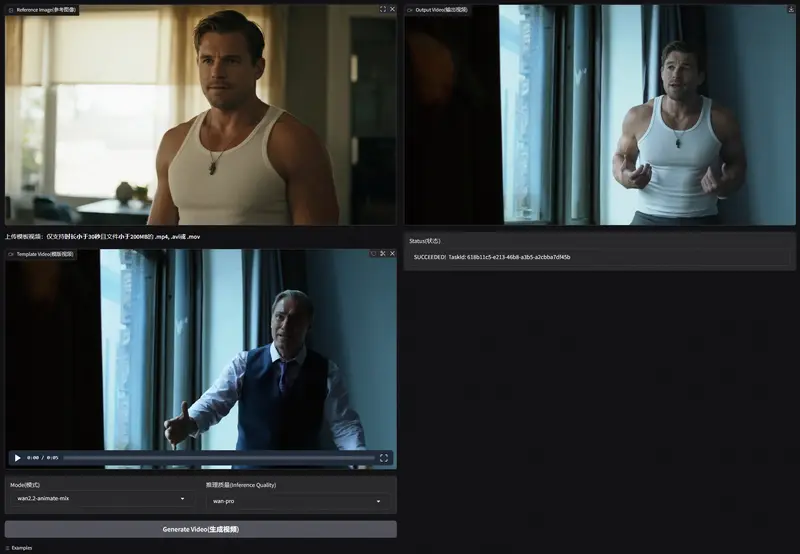The width and height of the screenshot is (800, 554).
Task: Click the Reference Image preview picture
Action: click(201, 115)
